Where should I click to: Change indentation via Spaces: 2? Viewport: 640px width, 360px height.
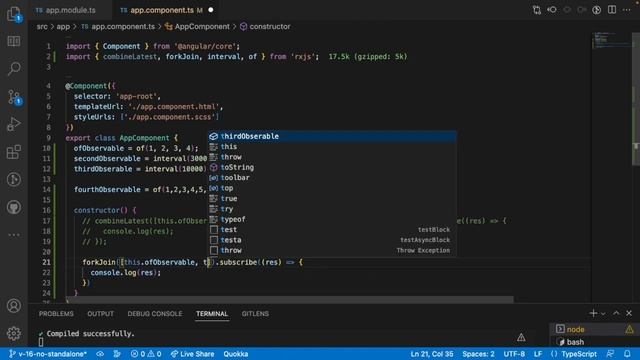click(478, 354)
